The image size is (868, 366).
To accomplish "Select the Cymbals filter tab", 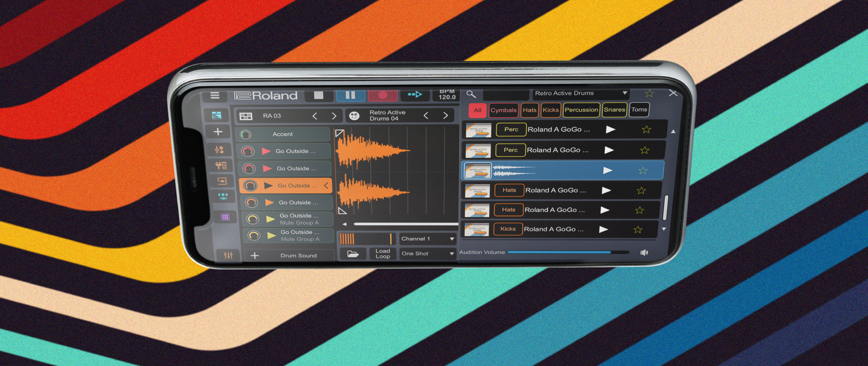I will (503, 110).
